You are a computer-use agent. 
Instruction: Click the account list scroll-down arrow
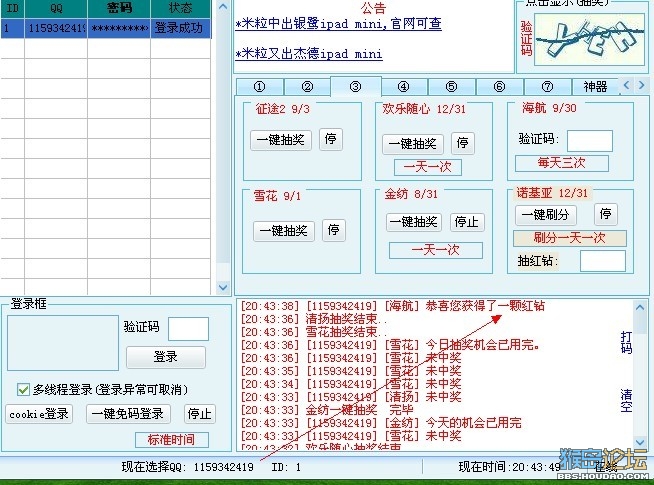[223, 287]
